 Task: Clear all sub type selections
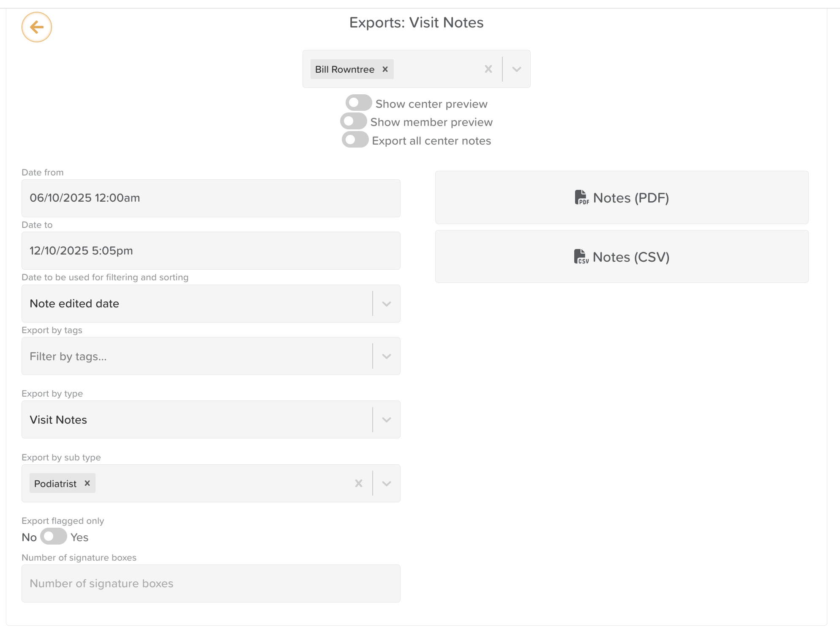pyautogui.click(x=358, y=483)
